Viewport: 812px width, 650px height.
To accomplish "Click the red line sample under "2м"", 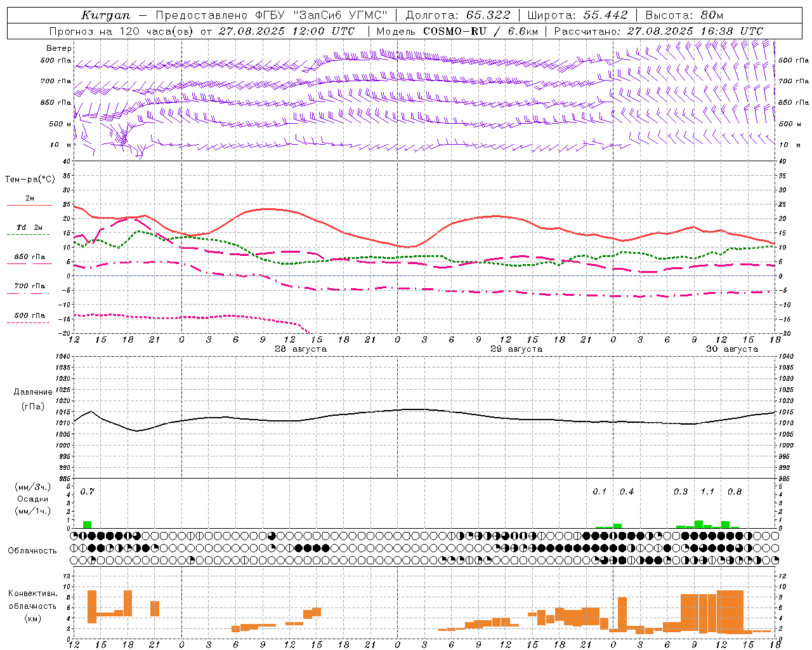I will 29,206.
